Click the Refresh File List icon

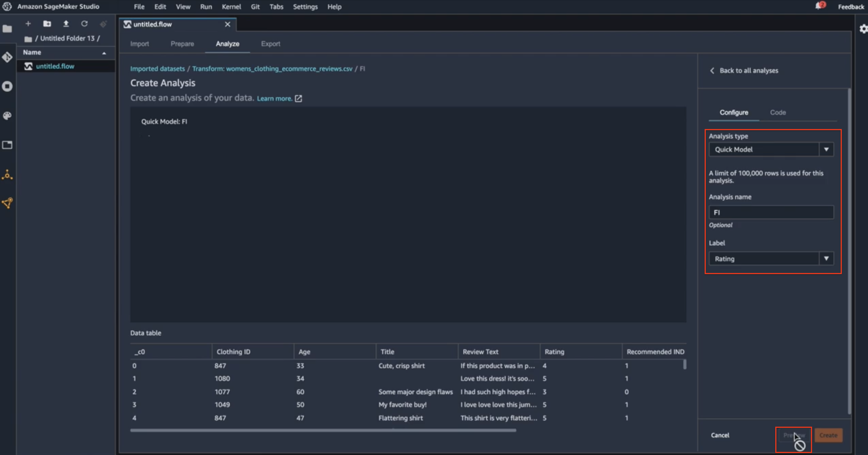[84, 24]
